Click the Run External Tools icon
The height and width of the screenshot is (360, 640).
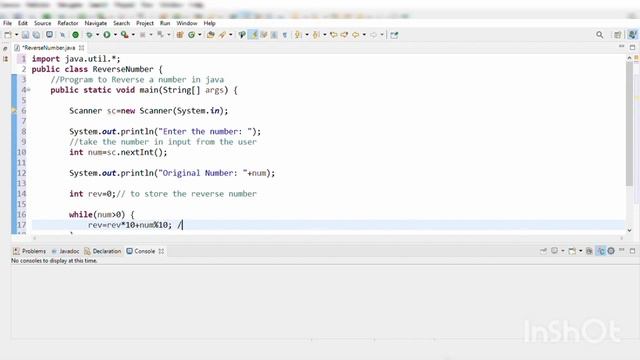[124, 35]
